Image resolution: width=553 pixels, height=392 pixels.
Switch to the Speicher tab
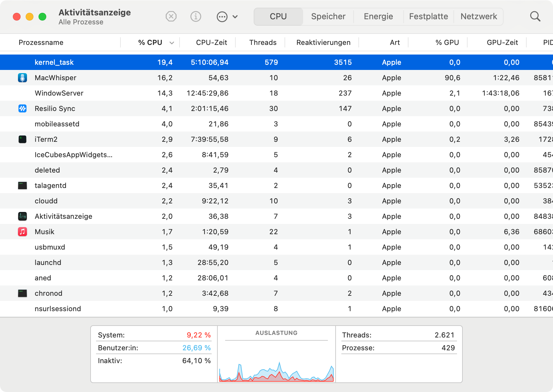coord(328,16)
